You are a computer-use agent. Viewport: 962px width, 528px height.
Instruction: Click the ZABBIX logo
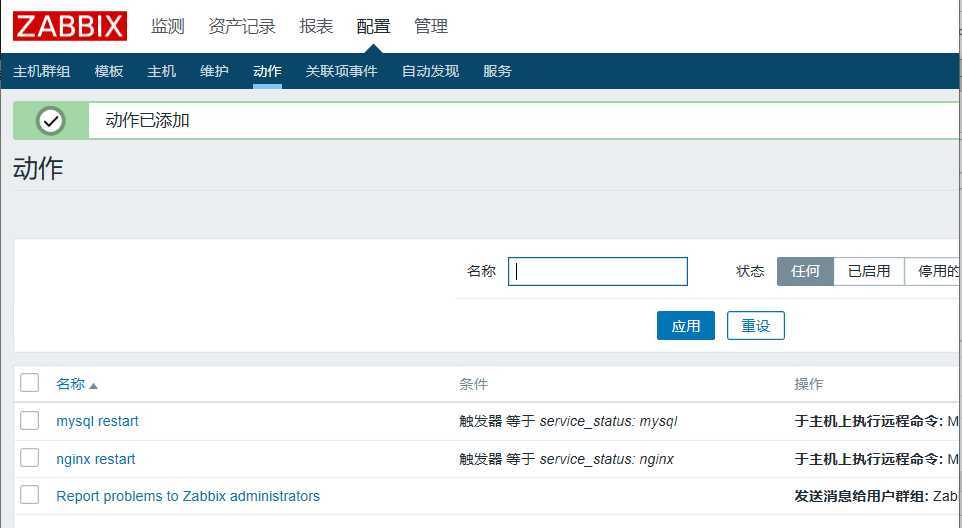(70, 26)
